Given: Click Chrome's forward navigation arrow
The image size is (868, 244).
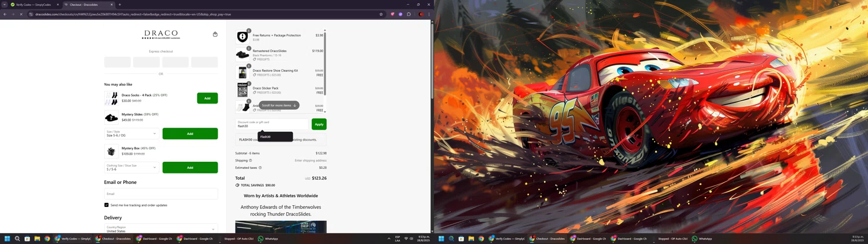Looking at the screenshot, I should click(13, 14).
